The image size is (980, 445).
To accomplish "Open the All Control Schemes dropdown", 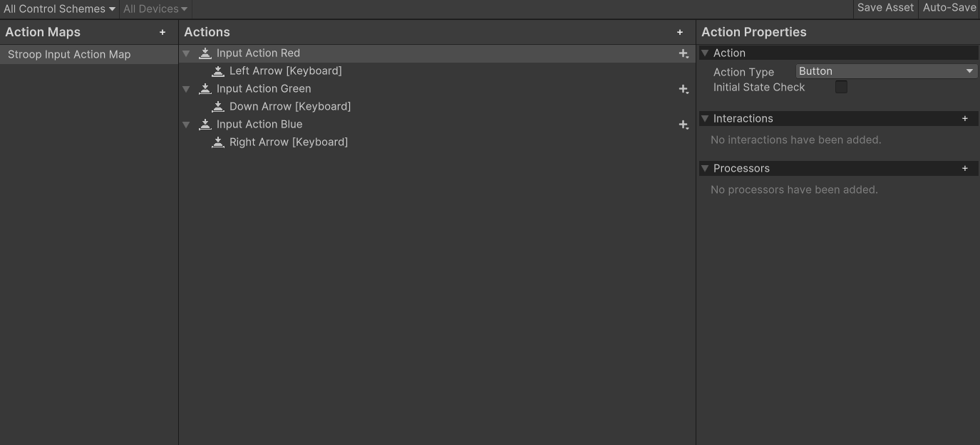I will coord(59,9).
